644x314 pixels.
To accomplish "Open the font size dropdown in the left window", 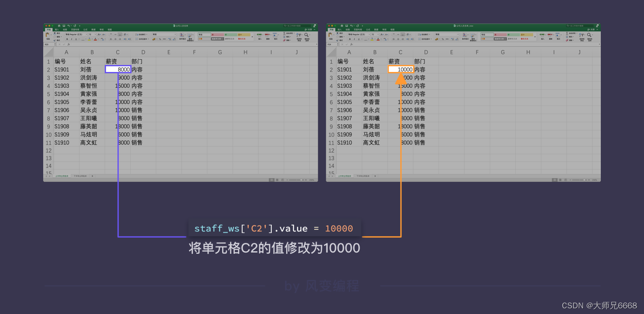I will 95,34.
